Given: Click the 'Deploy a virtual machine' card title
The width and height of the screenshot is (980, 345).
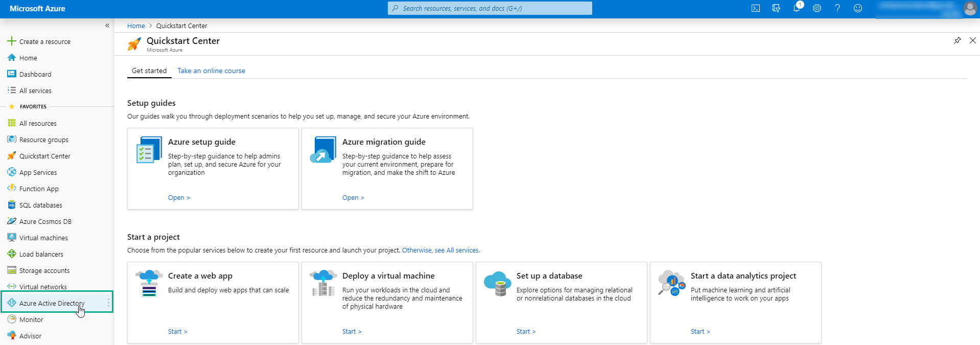Looking at the screenshot, I should (x=388, y=275).
